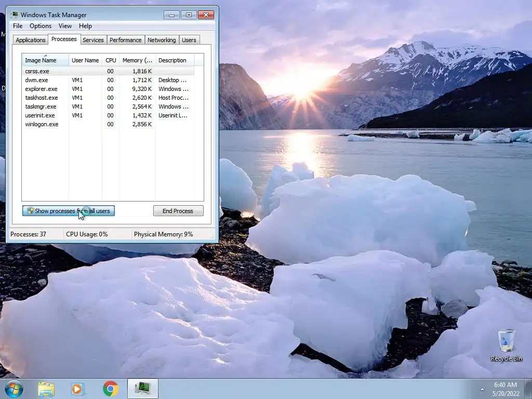The height and width of the screenshot is (399, 532).
Task: Select the userinit.exe process row
Action: click(x=108, y=115)
